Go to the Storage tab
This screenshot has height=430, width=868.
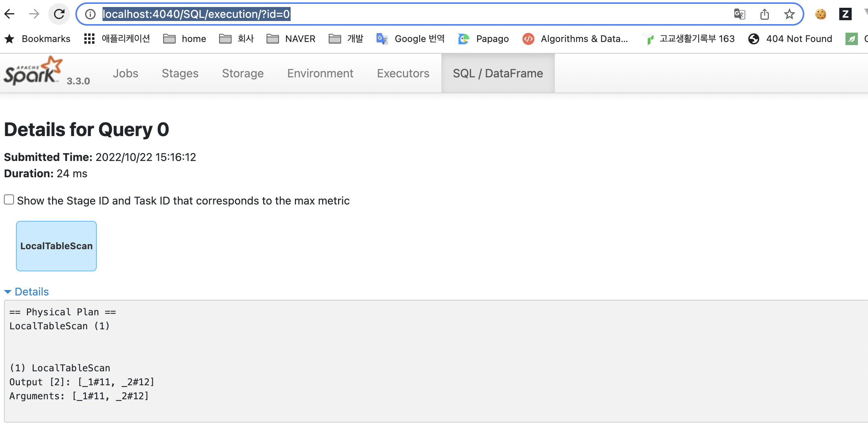[243, 73]
